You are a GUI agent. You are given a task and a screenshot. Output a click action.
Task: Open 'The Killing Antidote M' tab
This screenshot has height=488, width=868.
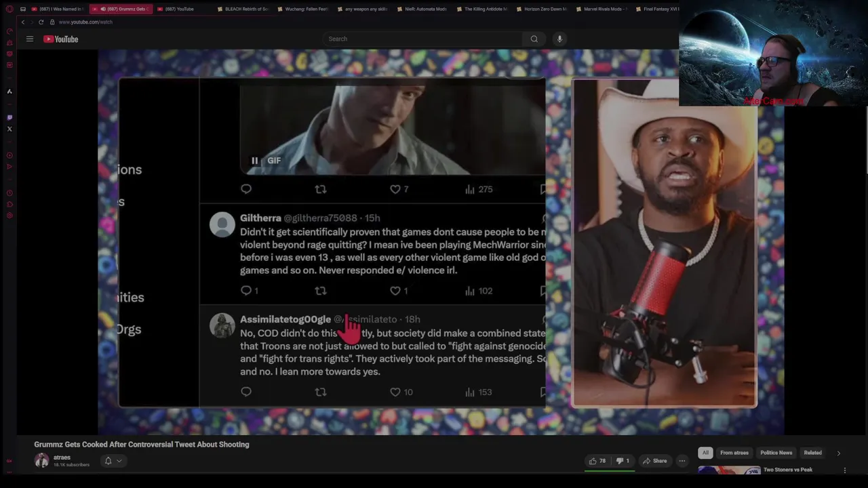click(x=481, y=9)
